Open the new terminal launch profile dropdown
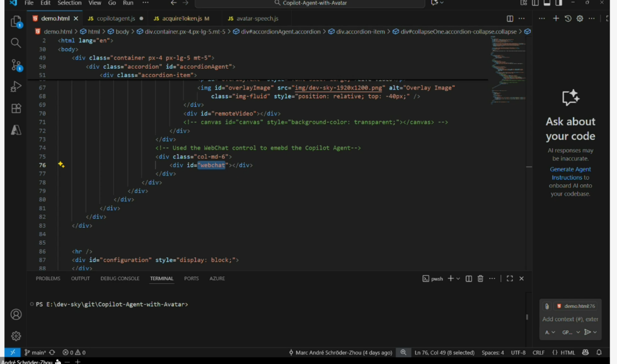The width and height of the screenshot is (617, 364). pos(459,278)
